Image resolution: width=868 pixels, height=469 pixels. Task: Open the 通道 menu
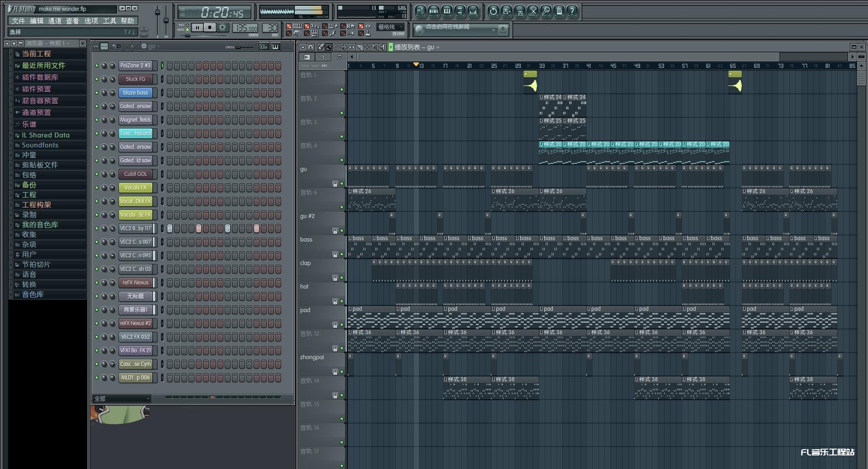[55, 21]
